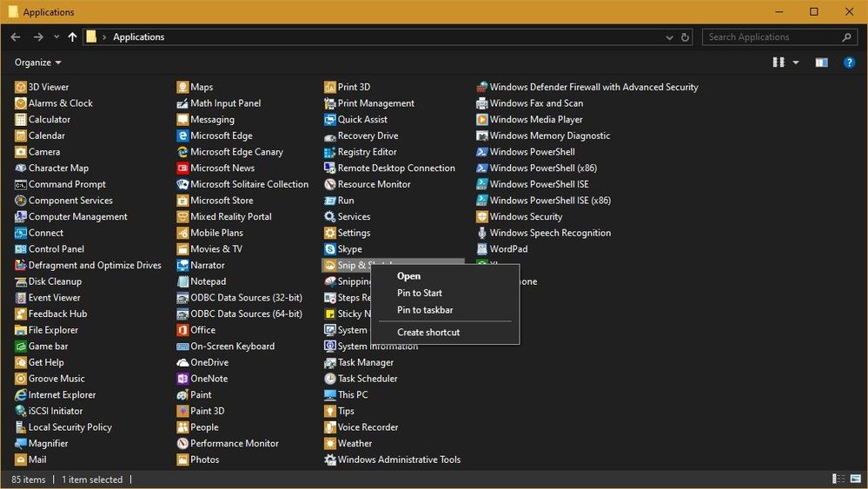Click the Mail app icon
868x489 pixels.
(x=21, y=459)
